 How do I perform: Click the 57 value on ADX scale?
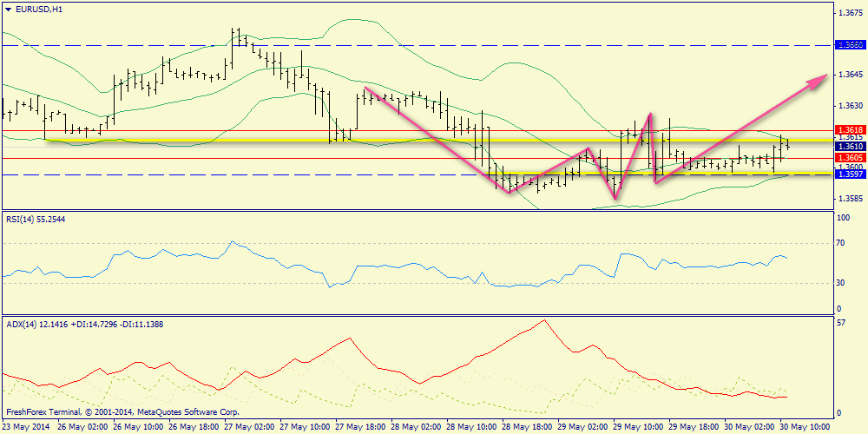(x=842, y=323)
